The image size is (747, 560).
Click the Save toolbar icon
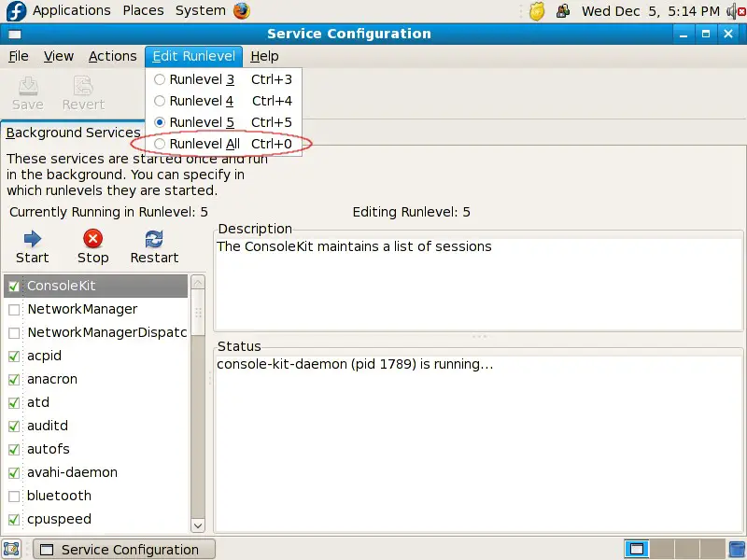tap(28, 93)
